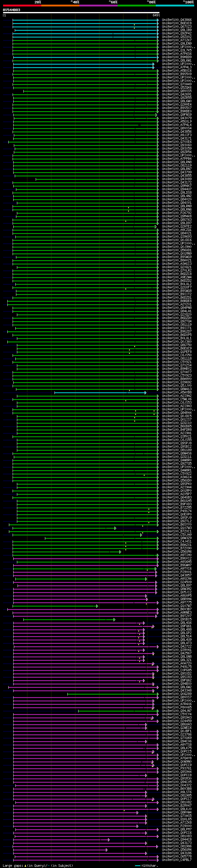Screen dimensions: 197x868
Task: Click the purple alignment bar of C4PBL7
Action: tap(86, 860)
